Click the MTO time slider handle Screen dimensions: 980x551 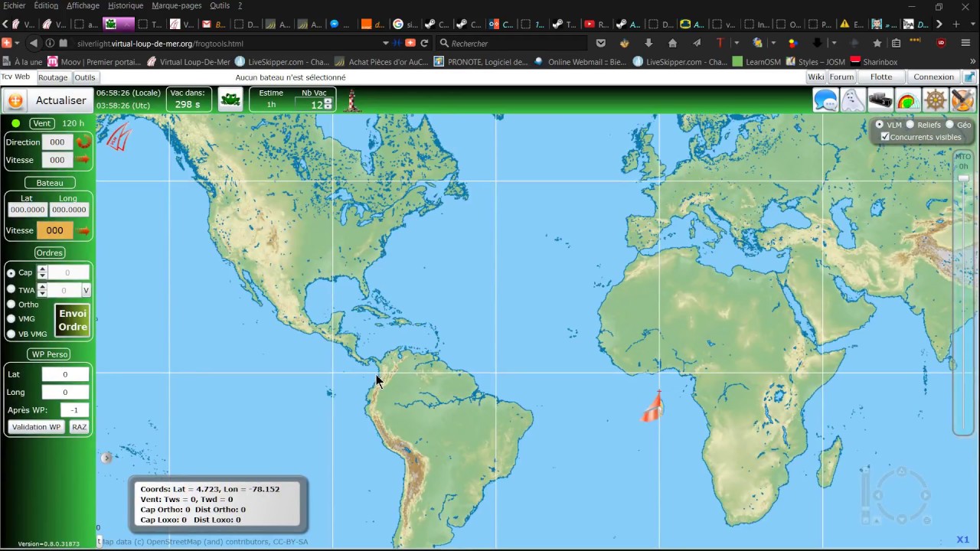(963, 178)
